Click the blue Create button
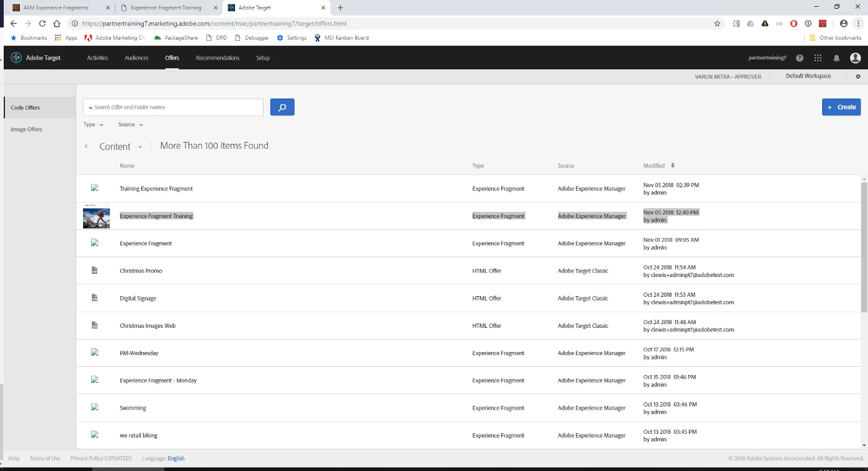Screen dimensions: 868x471 (841, 107)
